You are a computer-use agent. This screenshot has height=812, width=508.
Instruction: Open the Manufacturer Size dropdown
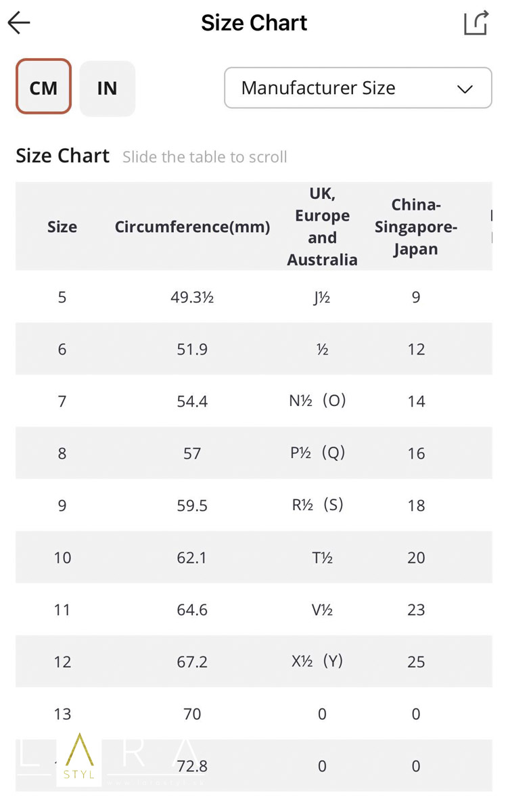pos(358,88)
